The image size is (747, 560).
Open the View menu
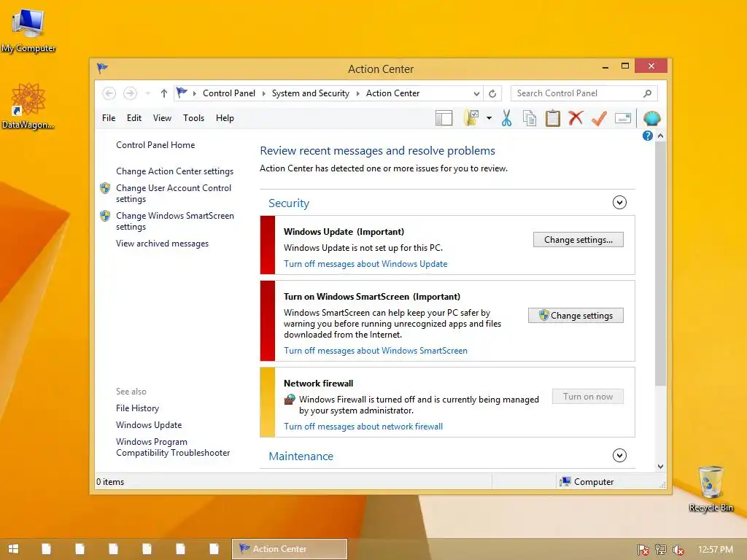(162, 118)
